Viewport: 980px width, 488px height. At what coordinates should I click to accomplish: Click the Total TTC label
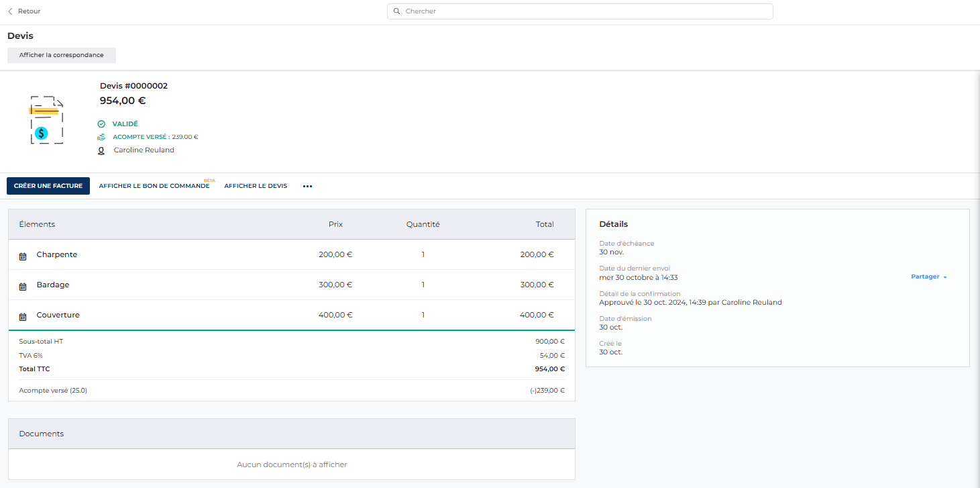click(x=34, y=369)
